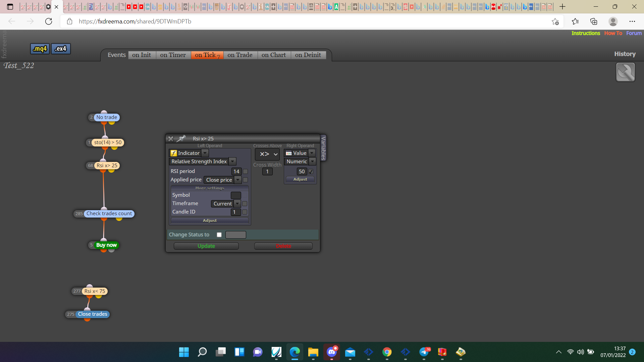Open Variables side tab
The width and height of the screenshot is (644, 362).
tap(323, 148)
